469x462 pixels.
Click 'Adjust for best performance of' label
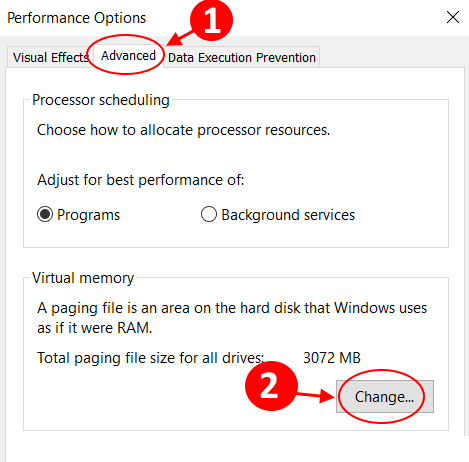coord(141,180)
